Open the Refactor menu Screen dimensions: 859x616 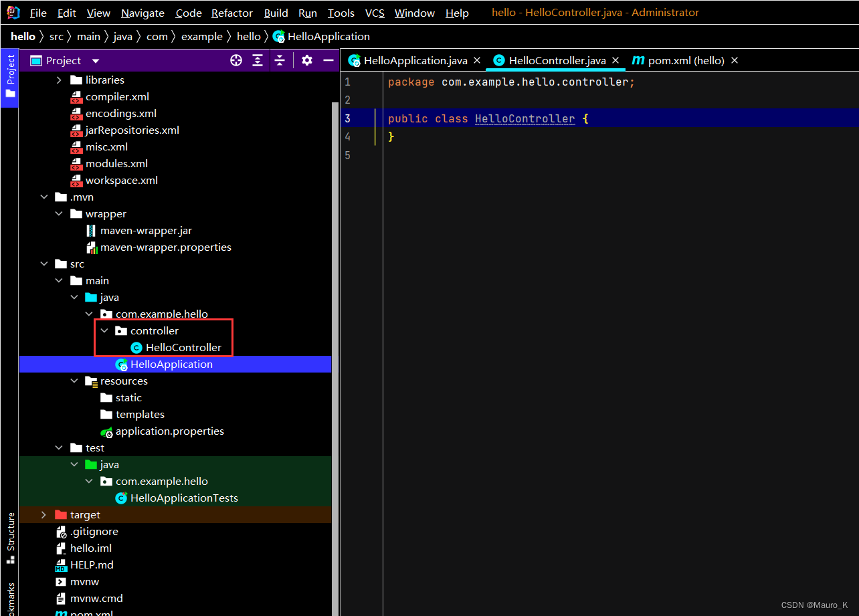232,13
